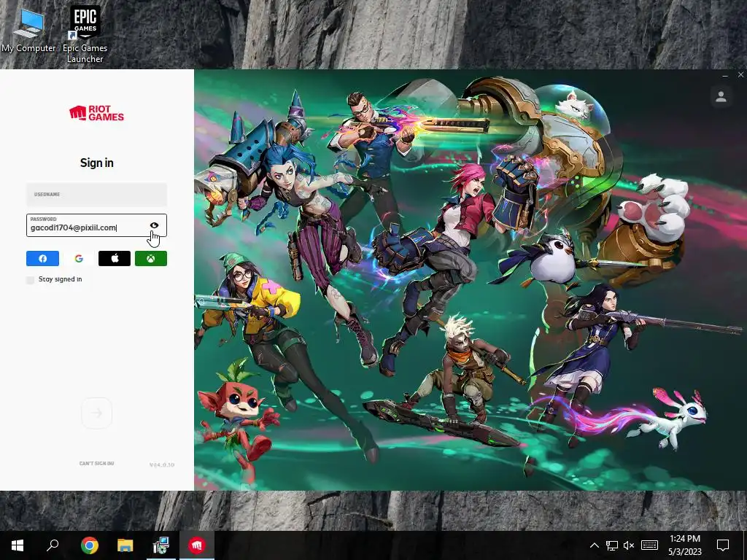Open the notification center icon

pos(723,545)
